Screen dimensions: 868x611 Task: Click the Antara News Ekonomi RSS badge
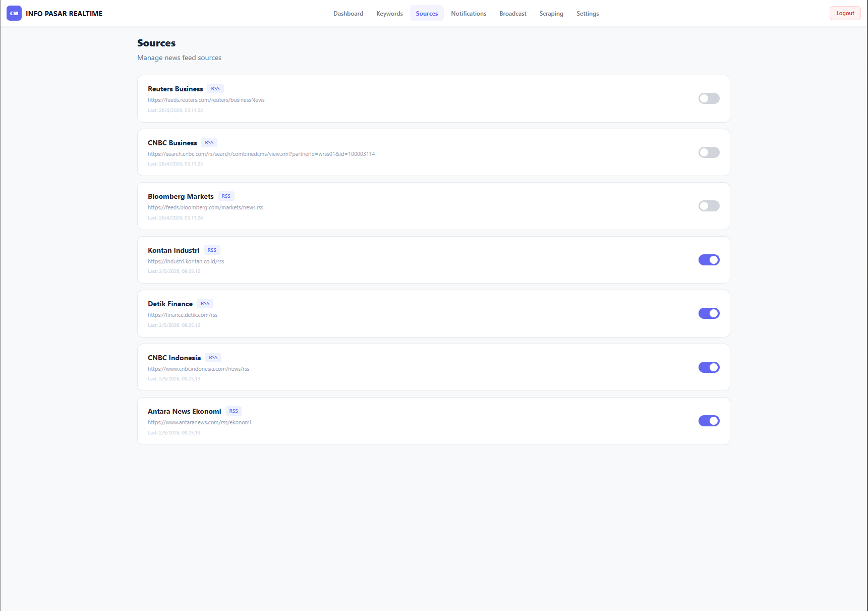234,411
